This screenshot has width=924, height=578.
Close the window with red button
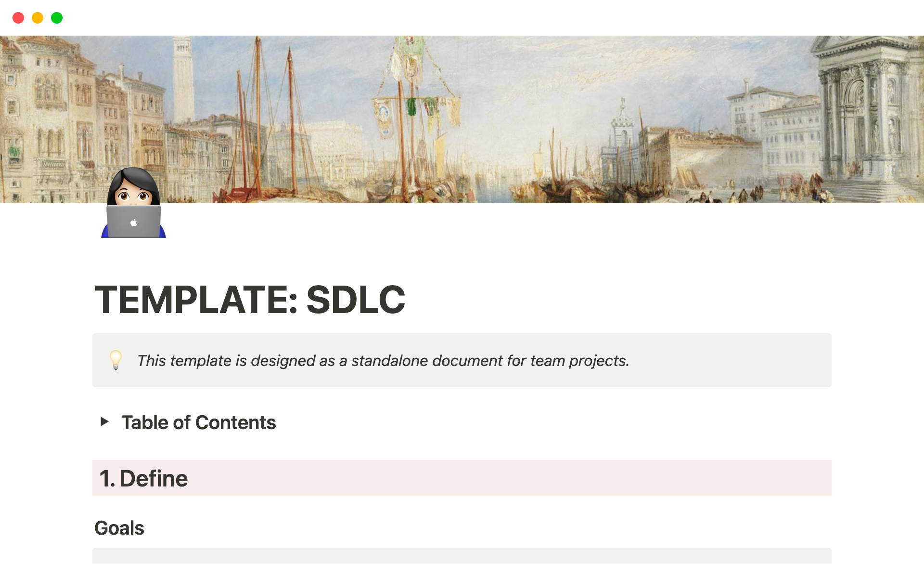coord(18,18)
